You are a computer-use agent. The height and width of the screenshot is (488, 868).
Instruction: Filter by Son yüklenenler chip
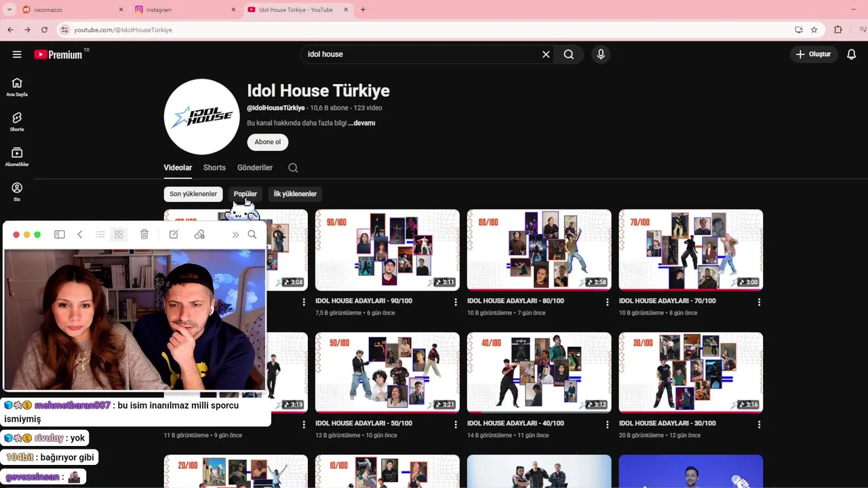click(x=193, y=194)
